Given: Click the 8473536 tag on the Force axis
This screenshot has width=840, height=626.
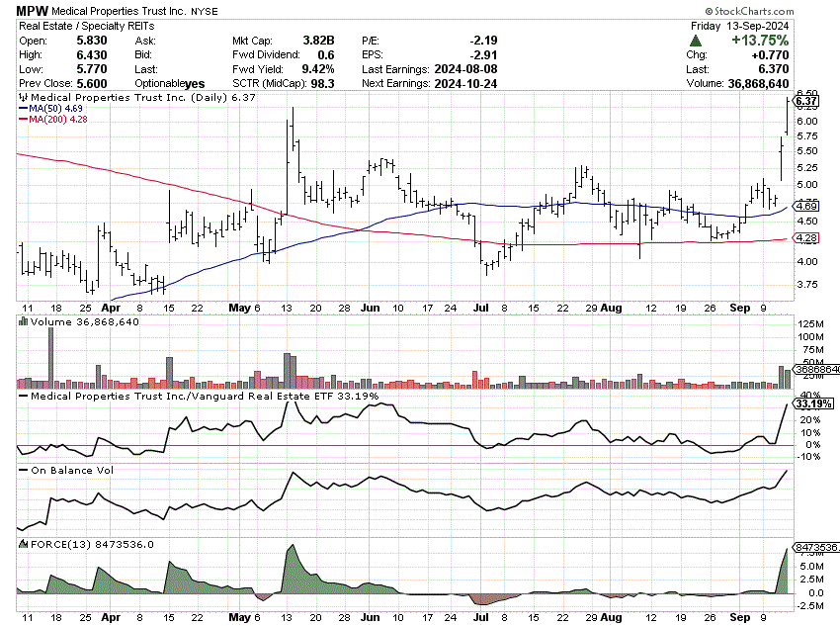Looking at the screenshot, I should (x=816, y=547).
